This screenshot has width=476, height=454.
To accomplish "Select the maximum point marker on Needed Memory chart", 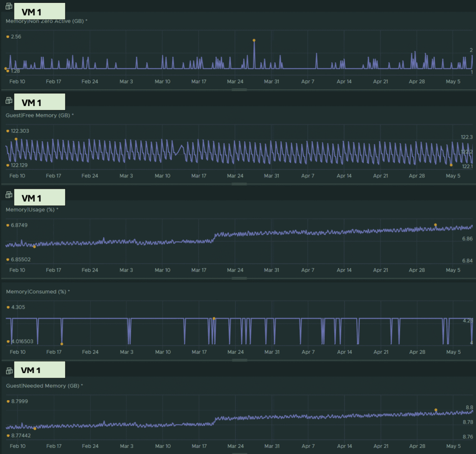I will (436, 410).
